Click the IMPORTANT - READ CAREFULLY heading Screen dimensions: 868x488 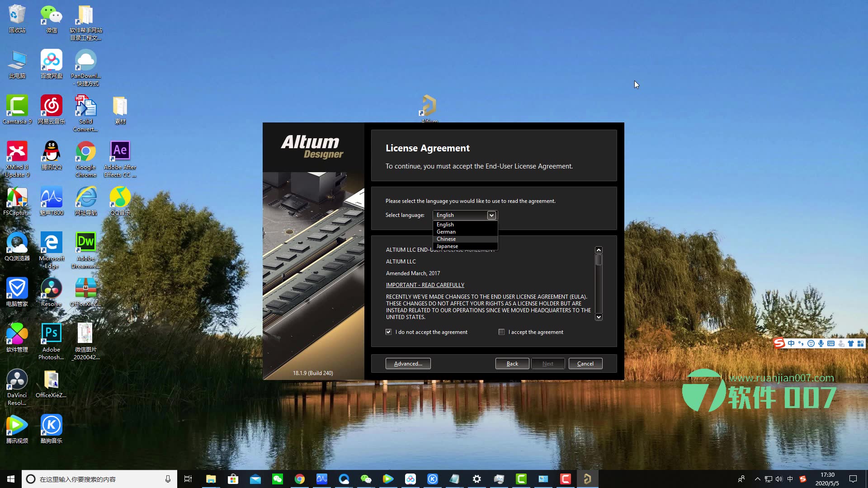coord(425,285)
